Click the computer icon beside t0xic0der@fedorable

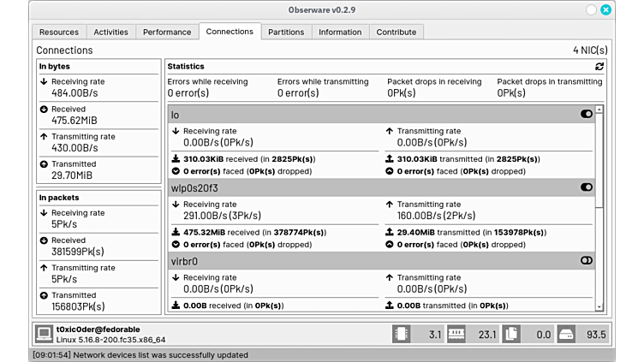point(44,334)
